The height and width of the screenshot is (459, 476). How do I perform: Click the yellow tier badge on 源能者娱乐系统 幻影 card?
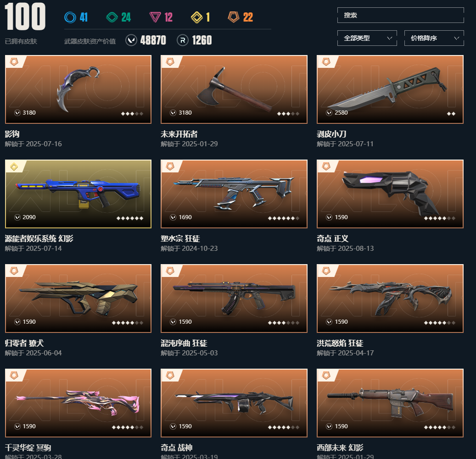pos(14,166)
